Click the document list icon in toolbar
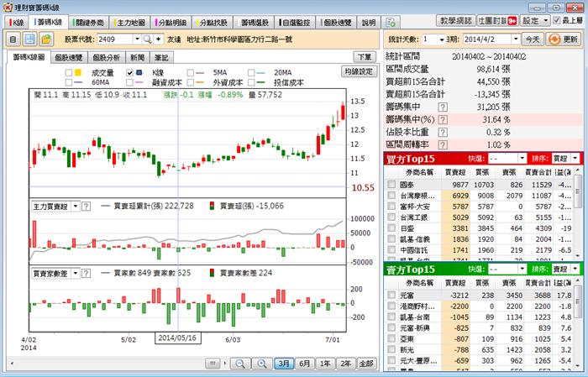 13,39
